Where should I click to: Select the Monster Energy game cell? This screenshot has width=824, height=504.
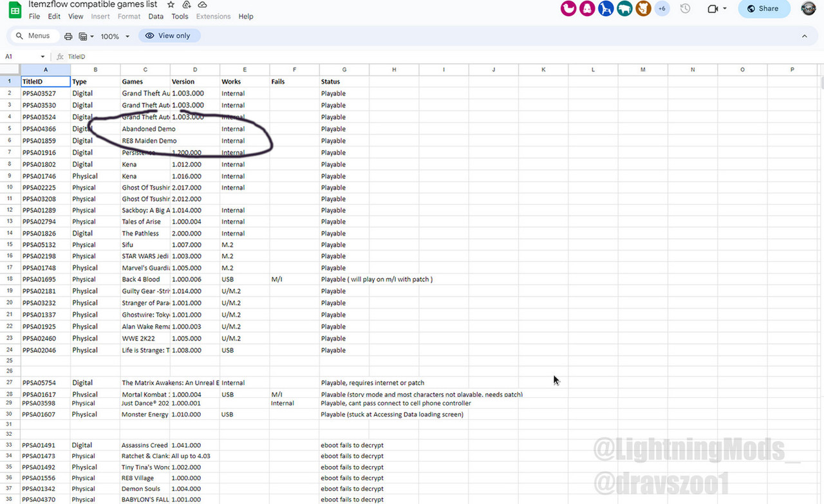pyautogui.click(x=145, y=415)
